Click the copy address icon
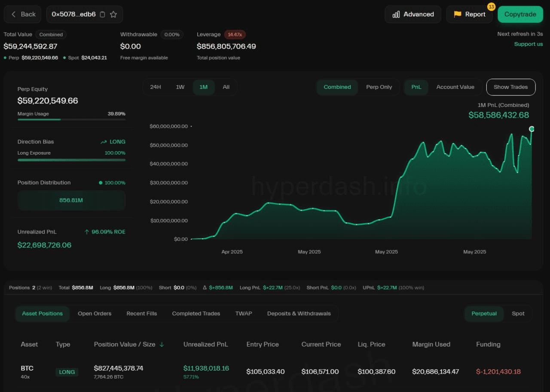Screen dimensions: 550x392 102,14
